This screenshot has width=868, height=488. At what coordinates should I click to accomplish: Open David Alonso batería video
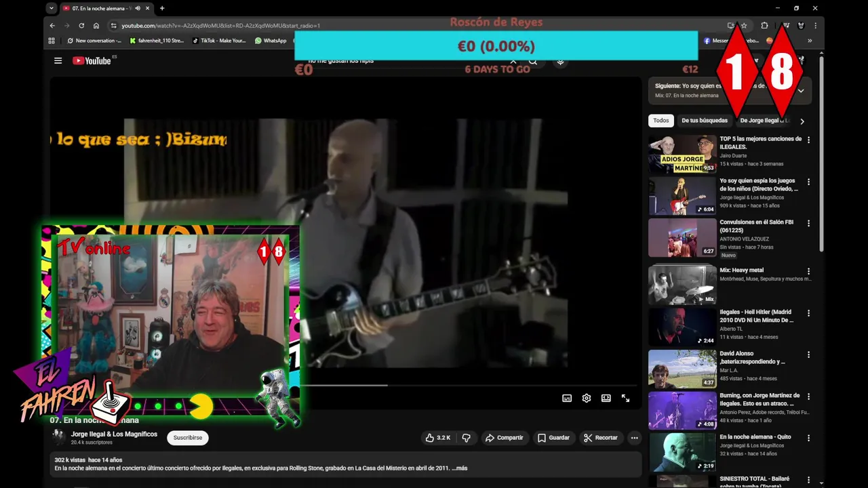point(682,369)
